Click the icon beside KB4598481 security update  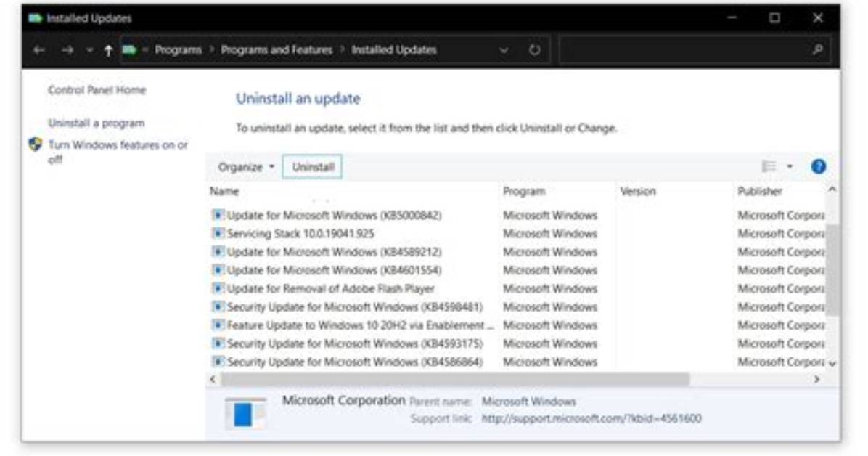[x=218, y=306]
